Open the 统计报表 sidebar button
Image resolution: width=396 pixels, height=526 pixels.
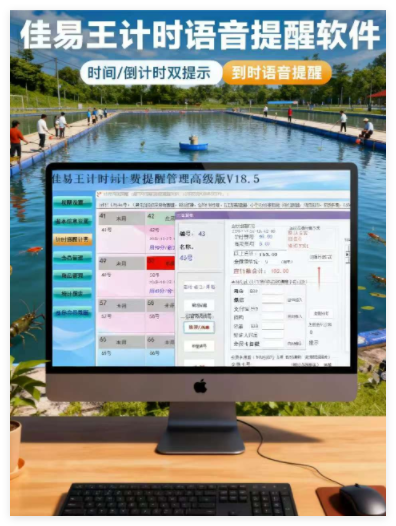pyautogui.click(x=73, y=294)
